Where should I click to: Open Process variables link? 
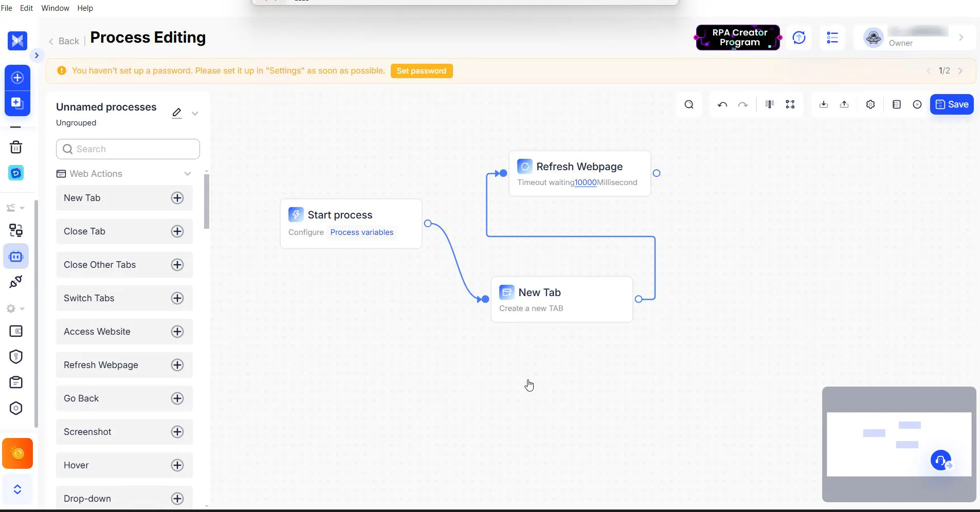click(x=362, y=232)
